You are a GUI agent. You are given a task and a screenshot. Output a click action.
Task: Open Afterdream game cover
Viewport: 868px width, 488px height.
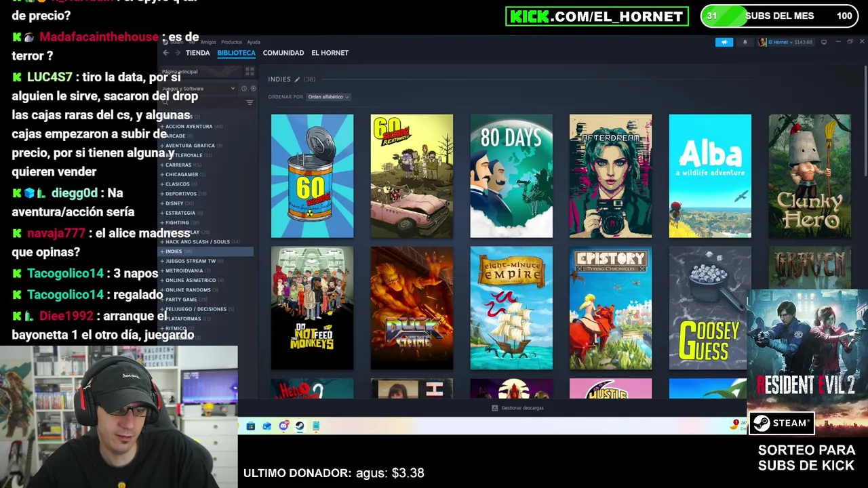coord(610,176)
